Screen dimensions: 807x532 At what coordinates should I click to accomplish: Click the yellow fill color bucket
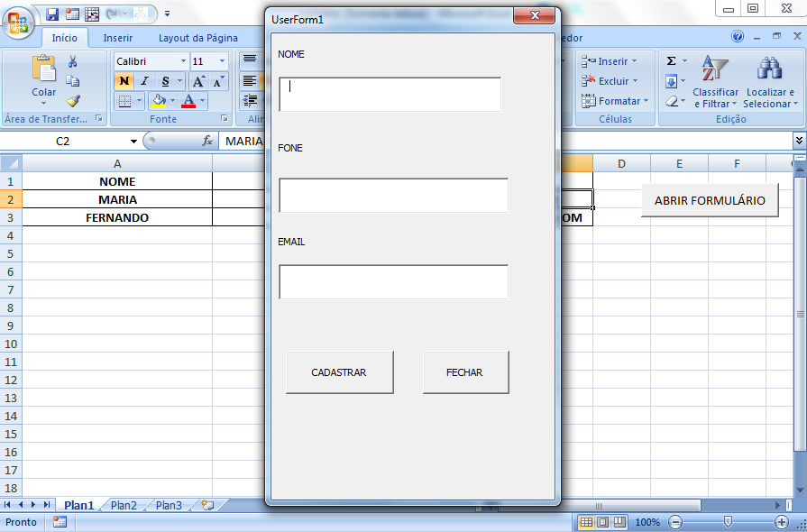(159, 101)
